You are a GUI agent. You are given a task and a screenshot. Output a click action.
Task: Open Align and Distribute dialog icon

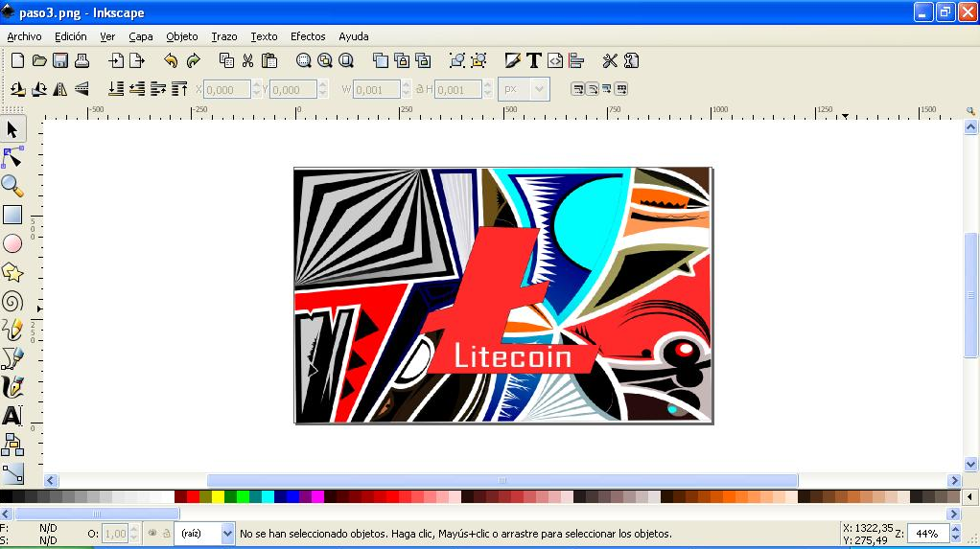coord(576,60)
